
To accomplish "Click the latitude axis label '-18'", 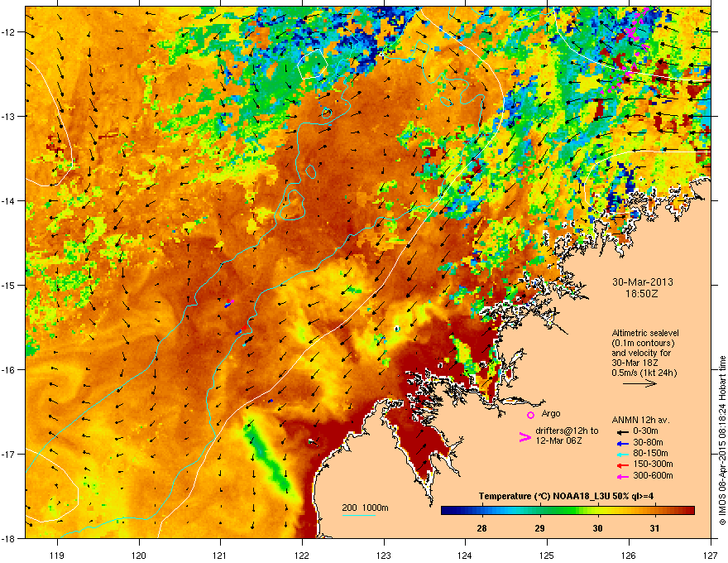I will pyautogui.click(x=8, y=538).
